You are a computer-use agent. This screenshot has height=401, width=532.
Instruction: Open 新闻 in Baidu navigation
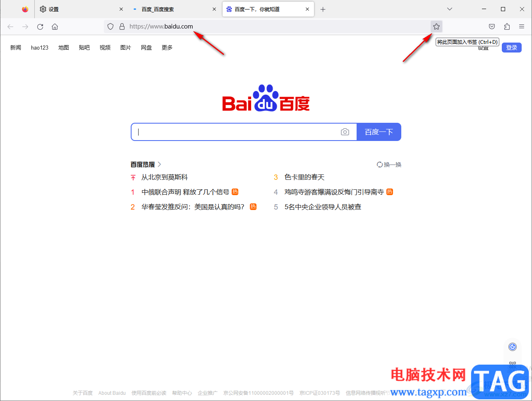(x=16, y=48)
